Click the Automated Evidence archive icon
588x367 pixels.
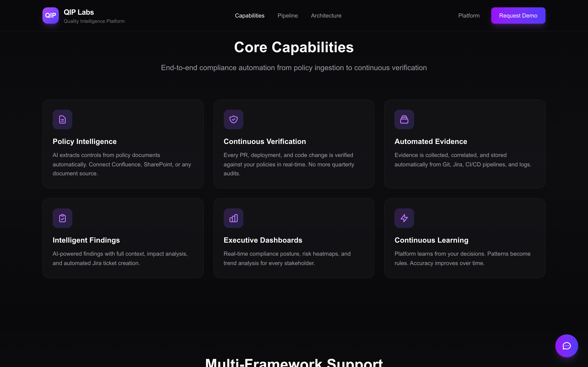pyautogui.click(x=404, y=119)
